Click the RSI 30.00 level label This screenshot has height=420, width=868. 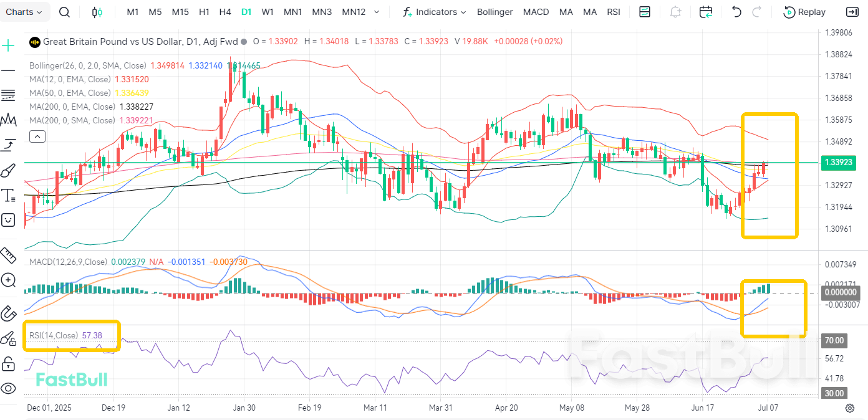coord(834,393)
